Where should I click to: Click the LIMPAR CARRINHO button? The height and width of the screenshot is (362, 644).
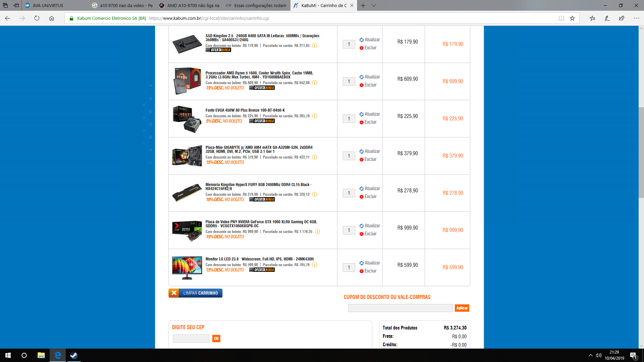[x=195, y=293]
